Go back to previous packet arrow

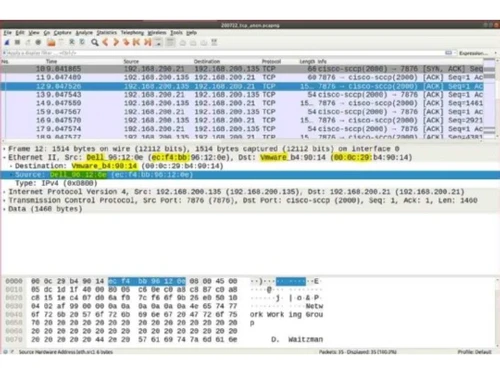[105, 42]
